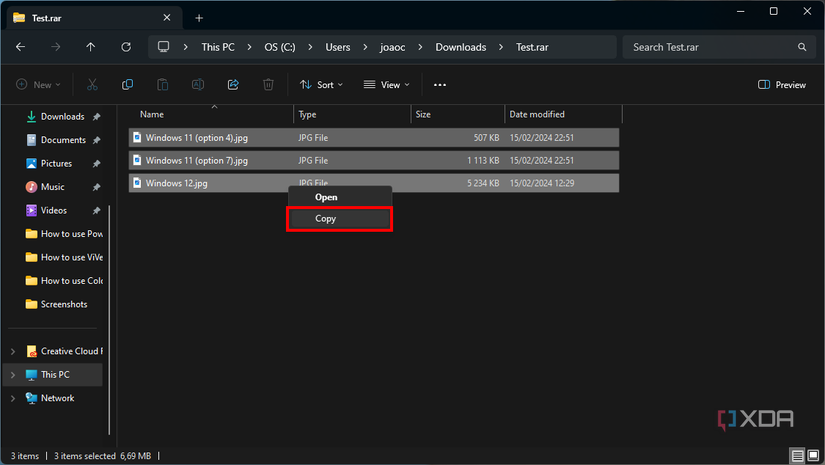Refresh the Test.rar folder view

(x=126, y=47)
